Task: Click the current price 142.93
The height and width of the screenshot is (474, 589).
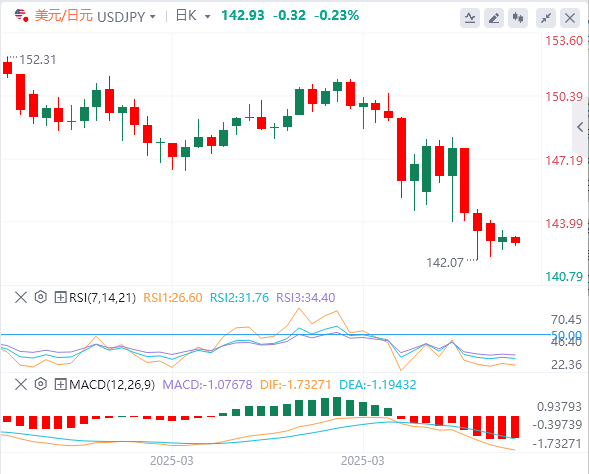Action: (243, 15)
